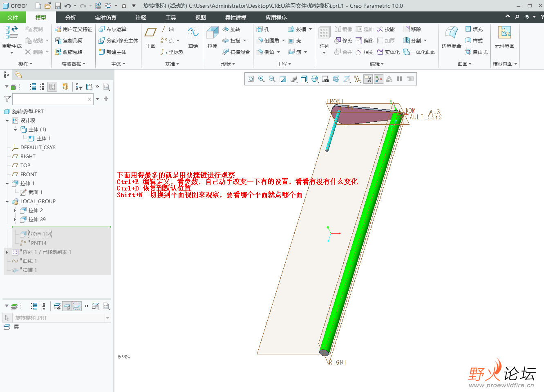Collapse the LOCAL_GROUP node

click(7, 202)
